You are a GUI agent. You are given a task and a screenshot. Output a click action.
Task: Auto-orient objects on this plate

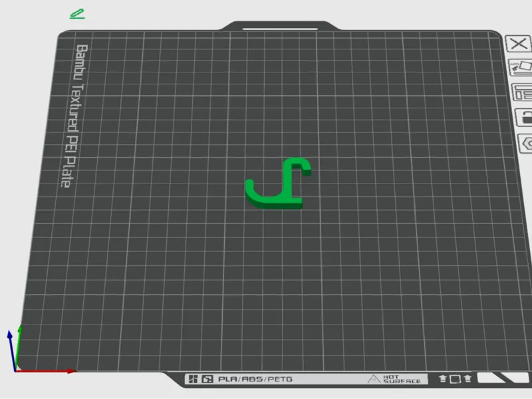coord(521,68)
